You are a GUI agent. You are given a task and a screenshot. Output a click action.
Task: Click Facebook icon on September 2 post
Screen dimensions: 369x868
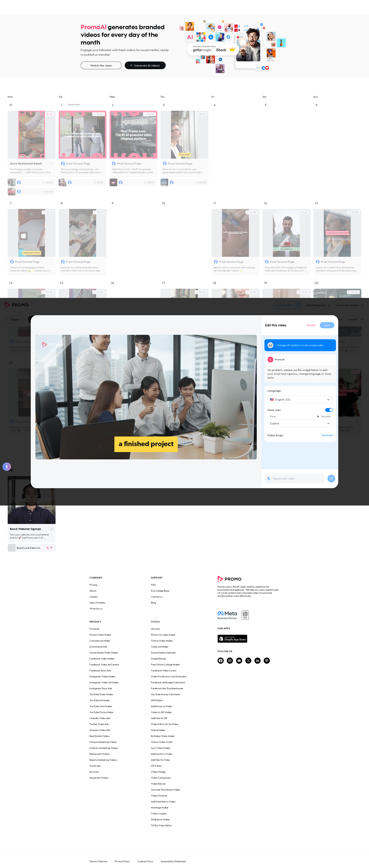114,164
